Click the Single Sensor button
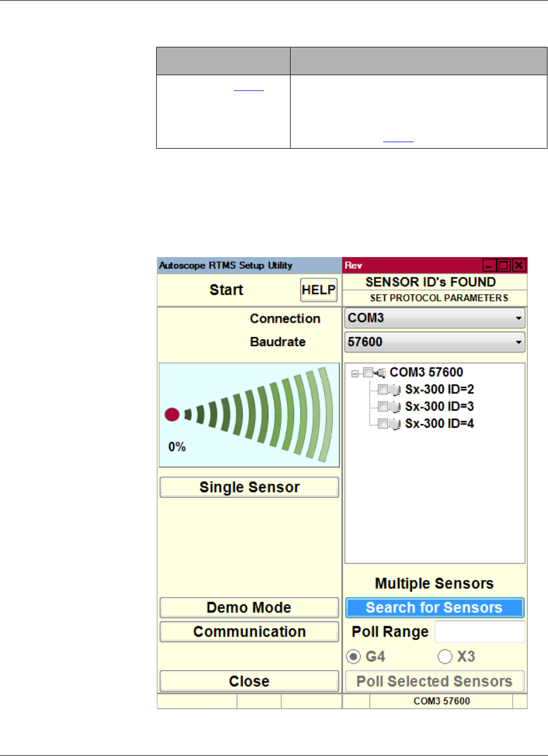Image resolution: width=548 pixels, height=756 pixels. (249, 487)
